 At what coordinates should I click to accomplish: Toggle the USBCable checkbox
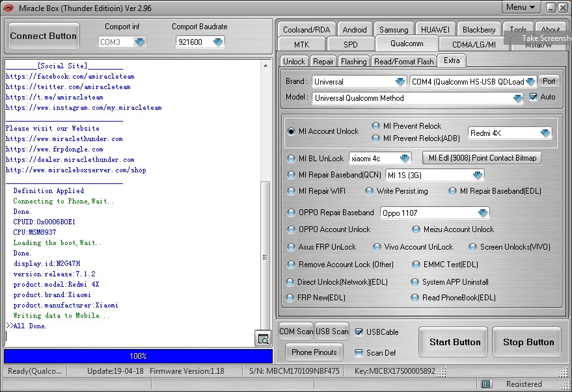click(359, 332)
